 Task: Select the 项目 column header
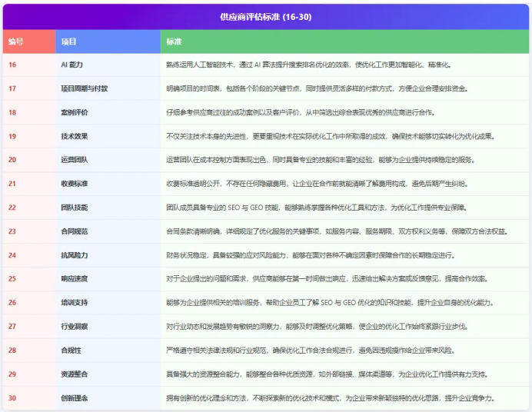click(68, 42)
